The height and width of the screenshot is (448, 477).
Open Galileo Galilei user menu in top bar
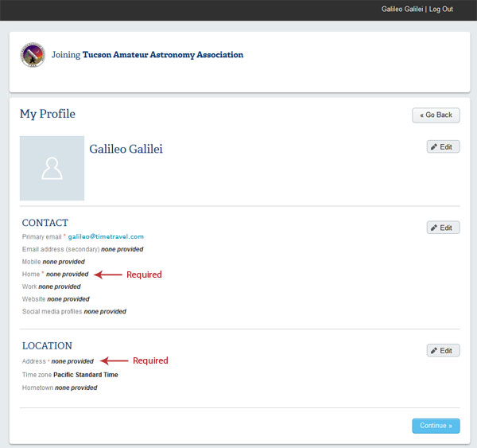point(402,9)
